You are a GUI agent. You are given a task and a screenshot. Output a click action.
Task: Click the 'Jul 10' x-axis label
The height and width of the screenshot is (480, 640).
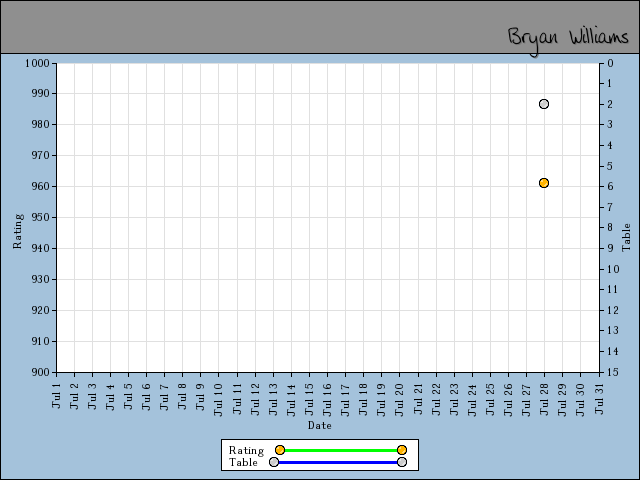tap(219, 400)
